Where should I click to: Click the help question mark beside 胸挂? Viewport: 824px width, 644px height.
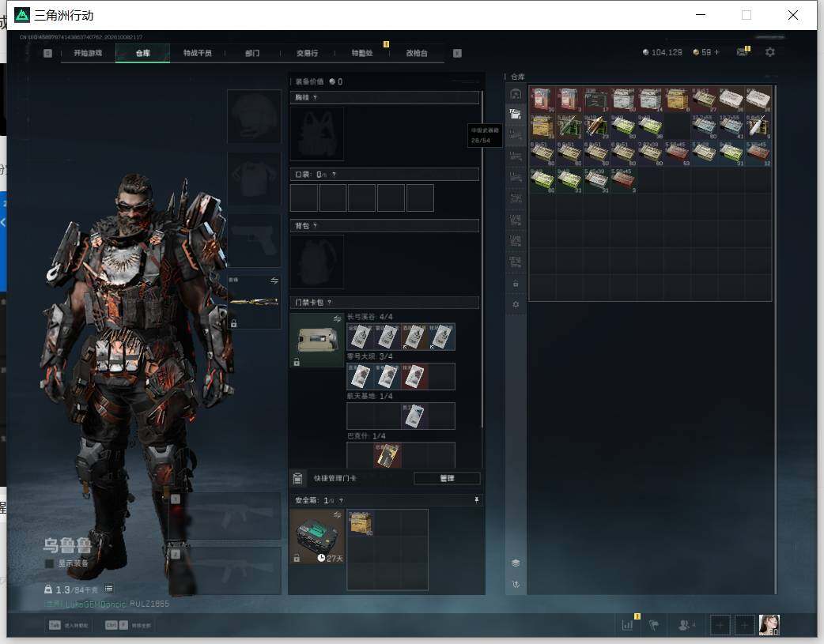point(315,98)
